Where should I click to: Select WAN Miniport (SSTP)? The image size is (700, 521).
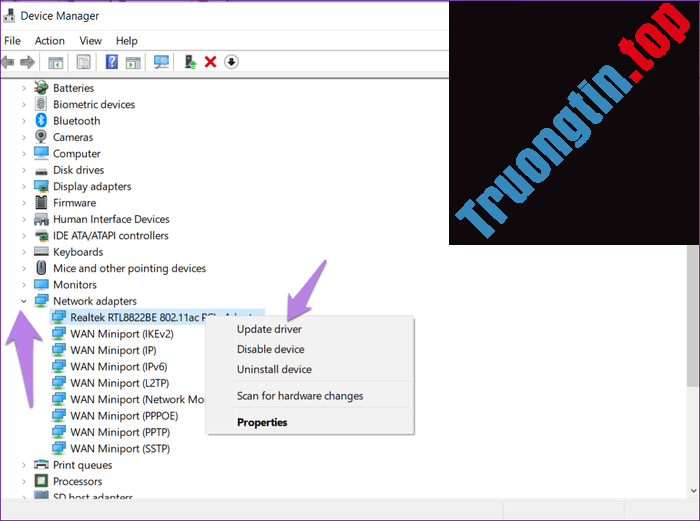[x=120, y=448]
